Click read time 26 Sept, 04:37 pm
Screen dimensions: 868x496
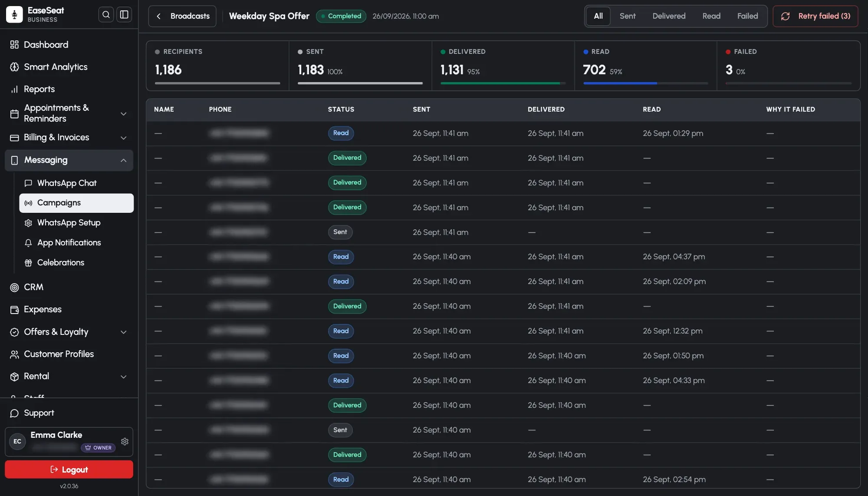pos(674,257)
